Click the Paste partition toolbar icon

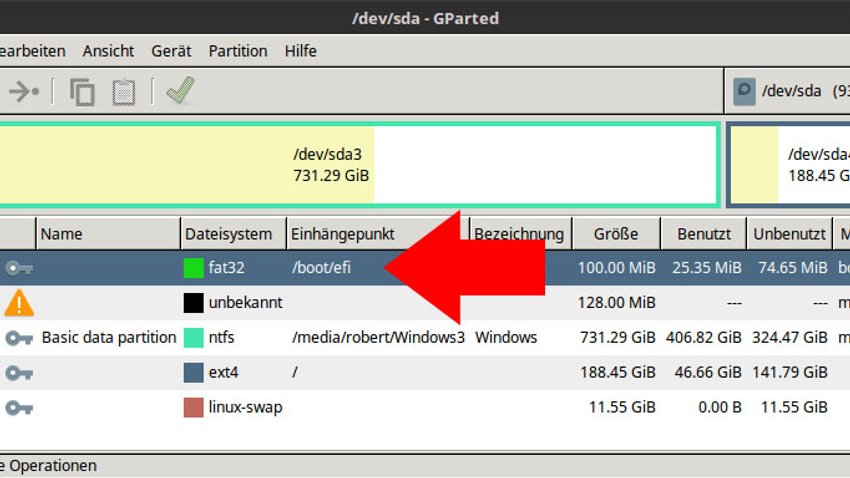pos(124,92)
